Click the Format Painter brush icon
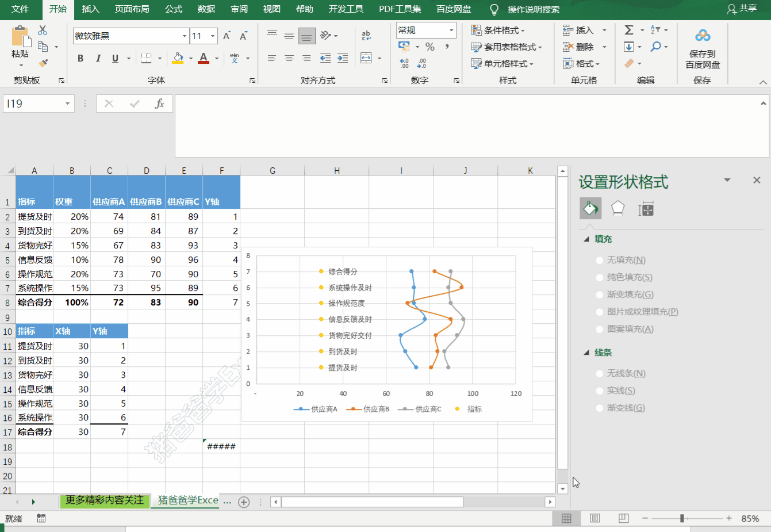 (43, 63)
